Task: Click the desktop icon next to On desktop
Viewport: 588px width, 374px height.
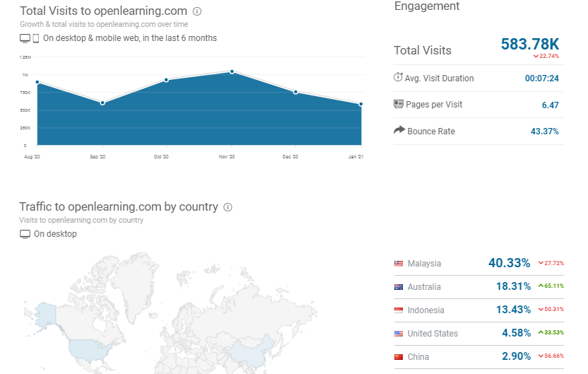Action: click(25, 234)
